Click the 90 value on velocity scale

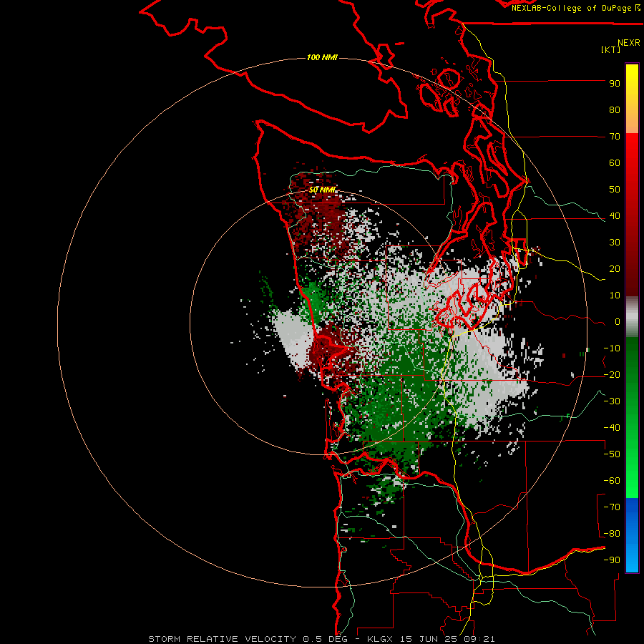(x=615, y=84)
